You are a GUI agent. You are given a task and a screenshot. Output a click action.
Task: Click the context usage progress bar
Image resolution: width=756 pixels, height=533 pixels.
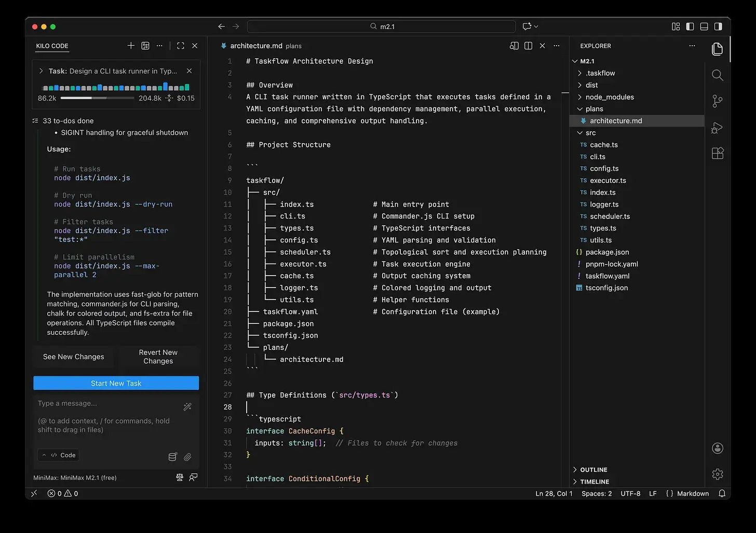click(x=97, y=98)
